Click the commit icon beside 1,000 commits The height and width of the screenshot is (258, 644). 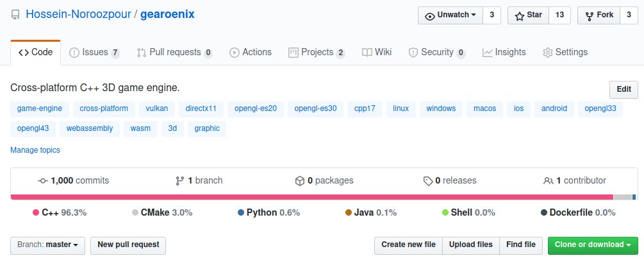43,180
